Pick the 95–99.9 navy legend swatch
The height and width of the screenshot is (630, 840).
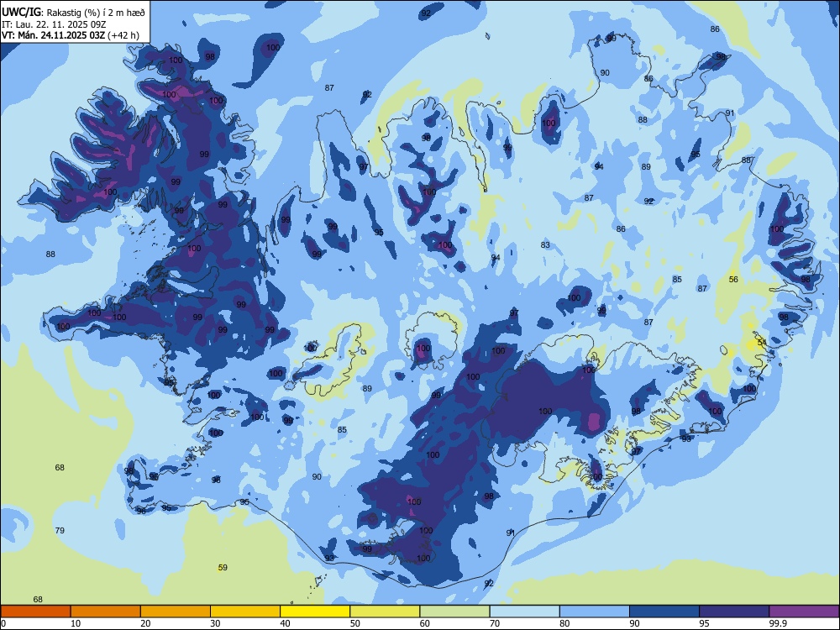click(734, 612)
